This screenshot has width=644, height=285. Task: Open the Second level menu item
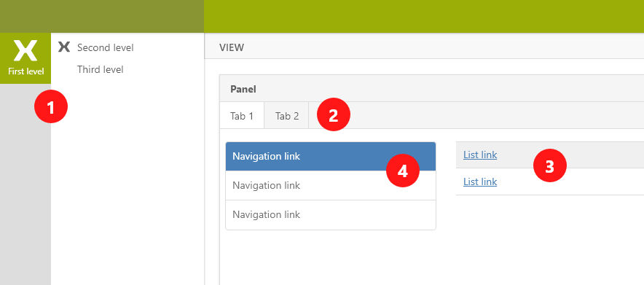coord(106,47)
